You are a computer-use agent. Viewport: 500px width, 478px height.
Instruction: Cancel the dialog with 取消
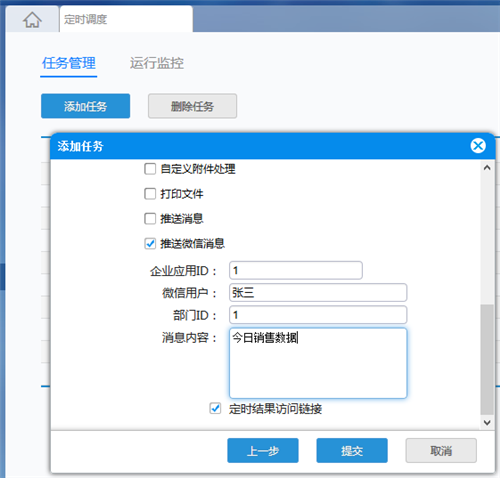(441, 451)
